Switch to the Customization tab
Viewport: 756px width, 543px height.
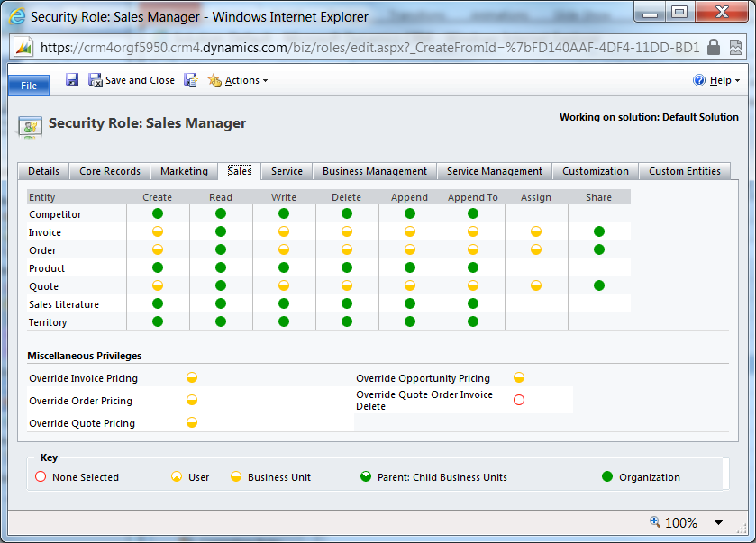pos(596,171)
